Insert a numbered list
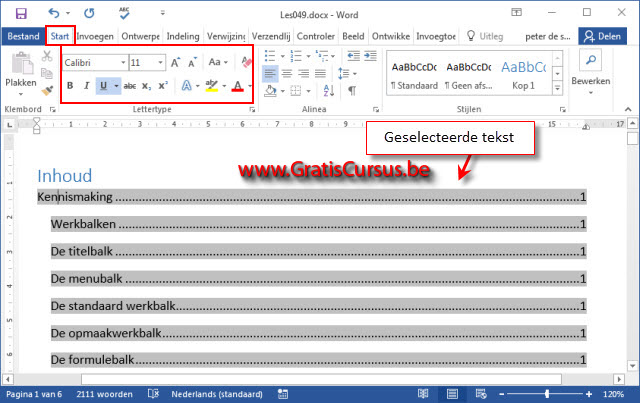Viewport: 640px width, 403px height. point(296,55)
